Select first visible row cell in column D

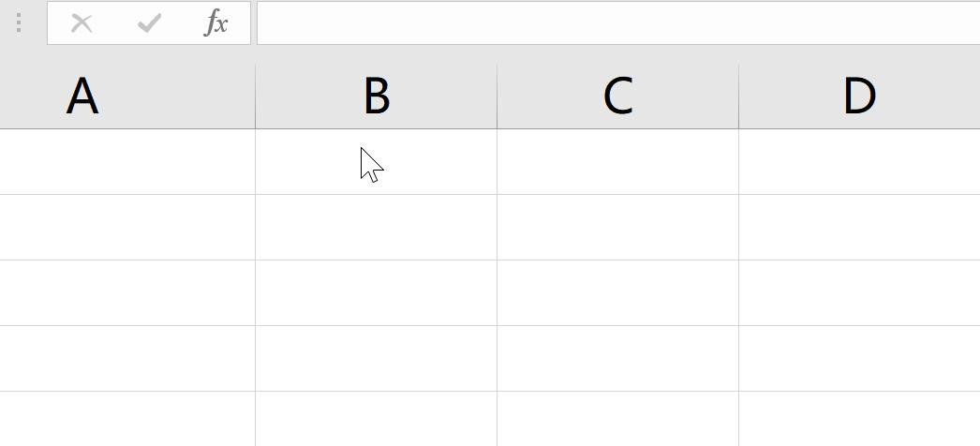tap(858, 162)
